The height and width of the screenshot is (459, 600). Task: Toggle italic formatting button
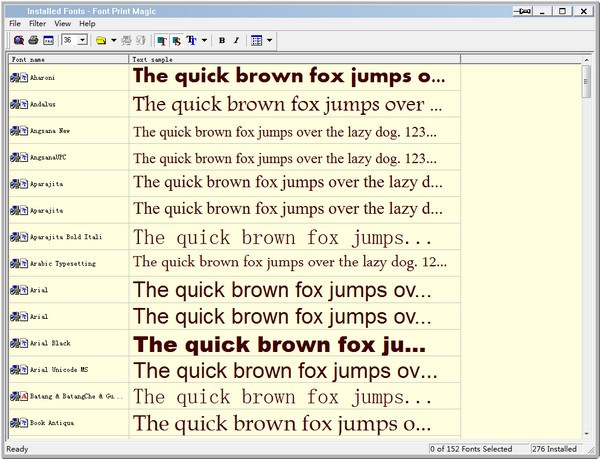pyautogui.click(x=236, y=40)
